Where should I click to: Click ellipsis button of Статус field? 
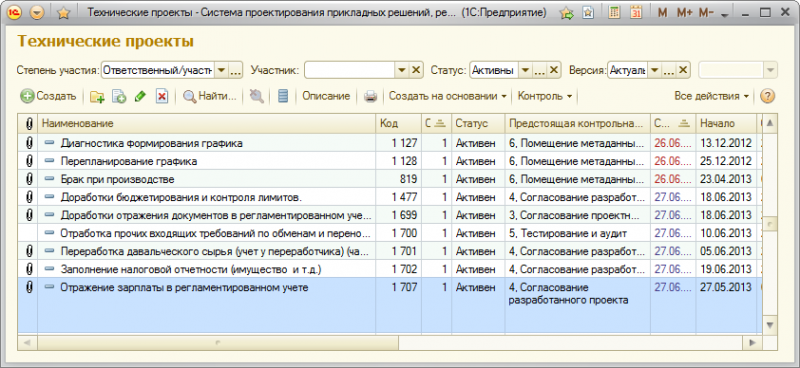pos(539,70)
